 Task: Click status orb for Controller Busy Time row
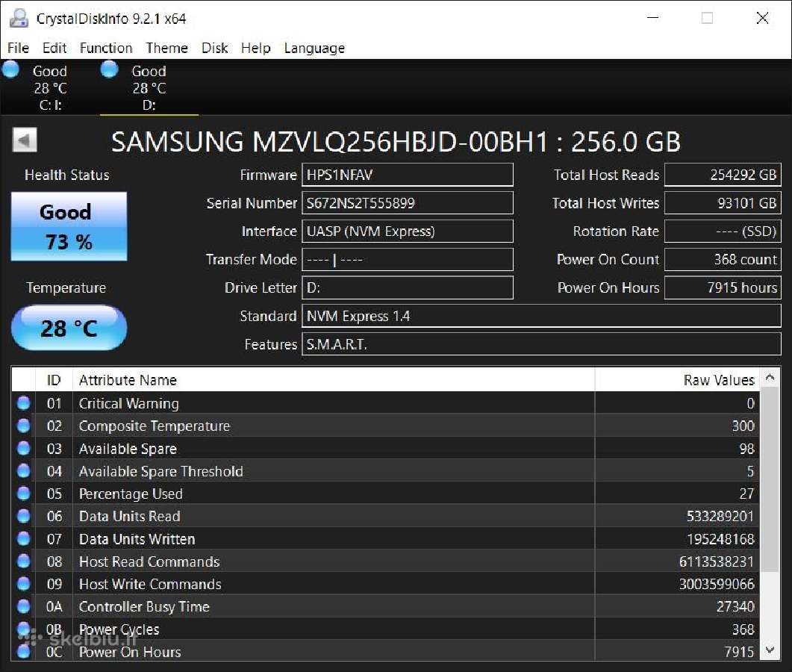point(23,606)
